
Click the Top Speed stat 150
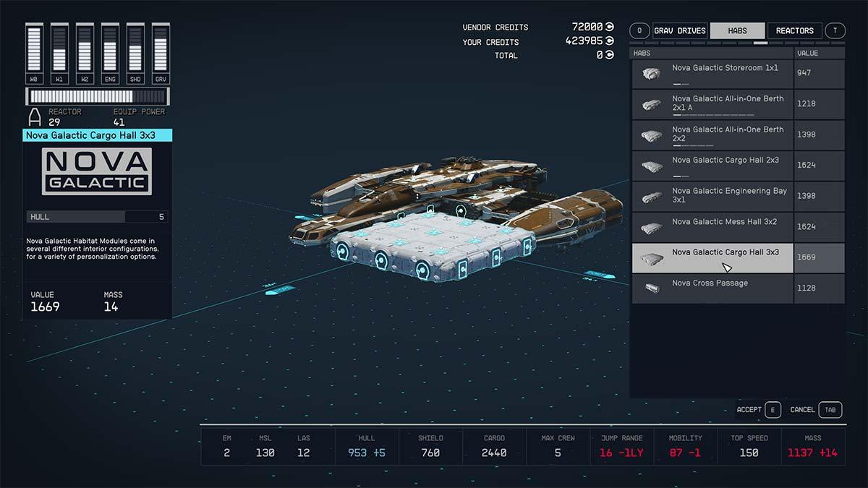click(749, 453)
